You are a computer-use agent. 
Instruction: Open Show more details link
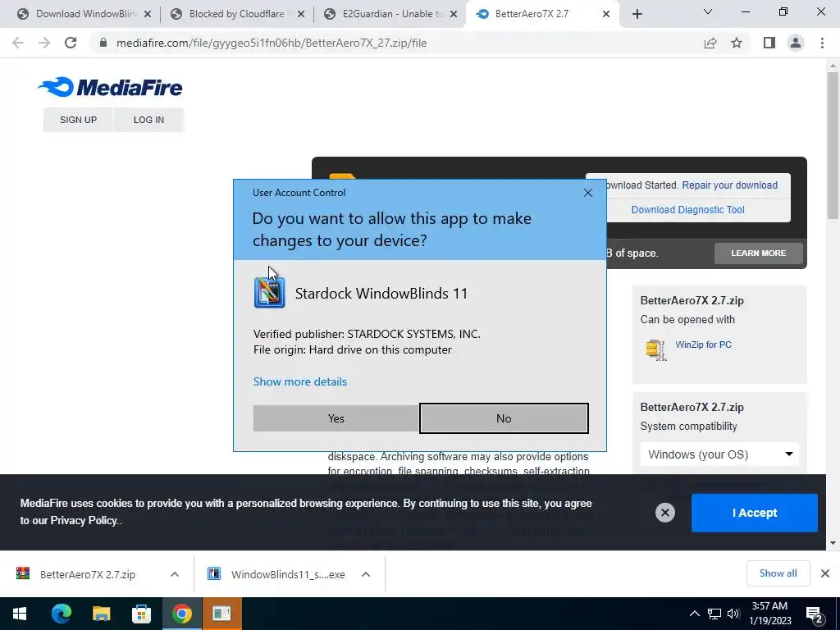300,381
